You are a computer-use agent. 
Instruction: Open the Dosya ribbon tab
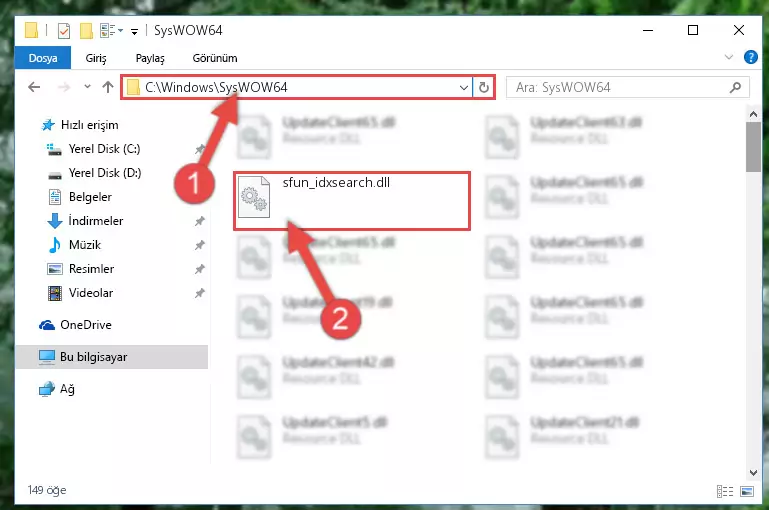coord(43,58)
